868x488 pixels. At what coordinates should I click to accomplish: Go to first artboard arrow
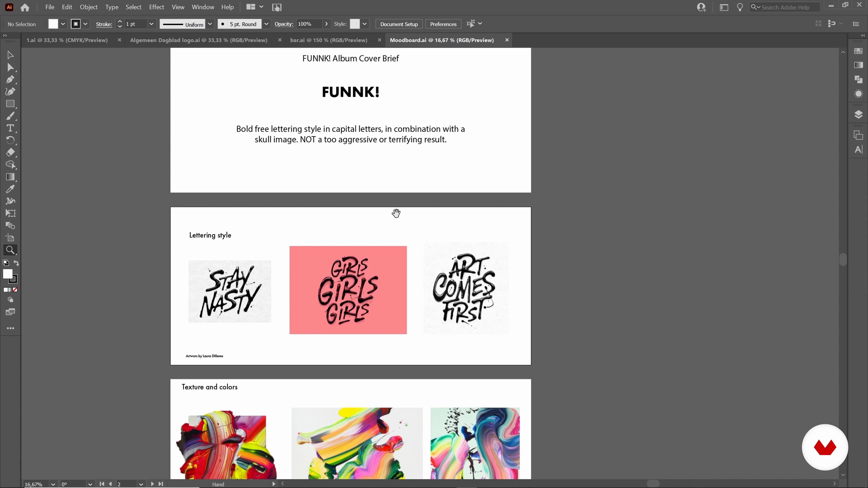pos(102,484)
